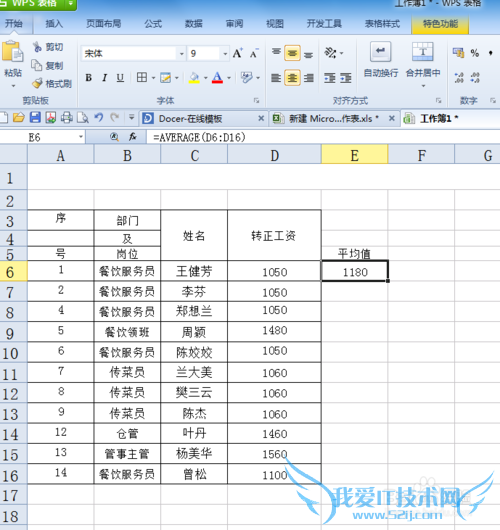The height and width of the screenshot is (530, 500).
Task: Toggle Bold formatting
Action: click(x=89, y=78)
